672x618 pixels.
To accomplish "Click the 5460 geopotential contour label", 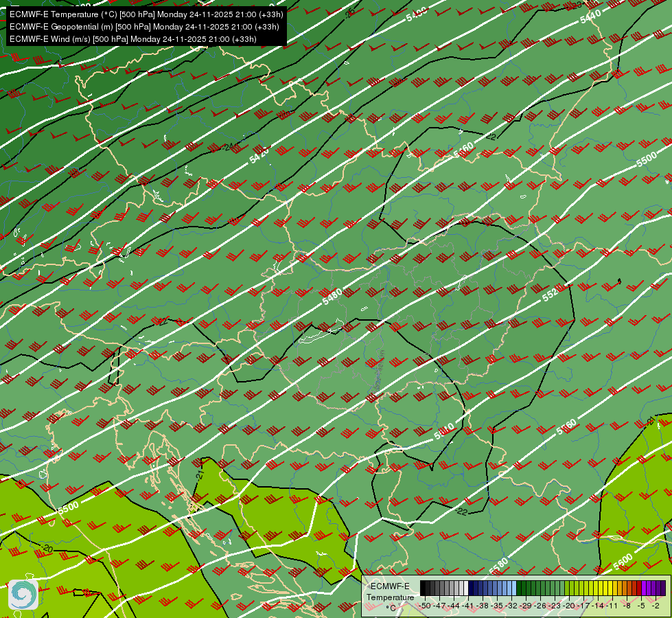I will point(464,150).
